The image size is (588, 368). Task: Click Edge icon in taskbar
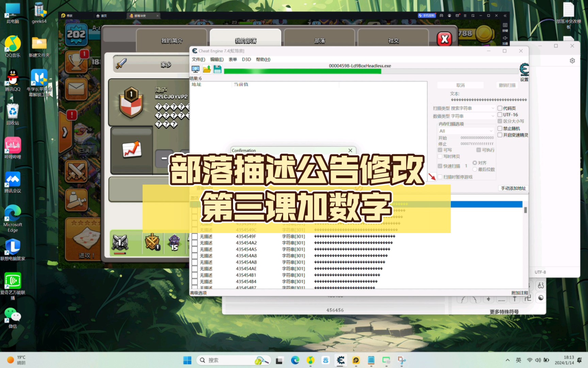(x=295, y=360)
